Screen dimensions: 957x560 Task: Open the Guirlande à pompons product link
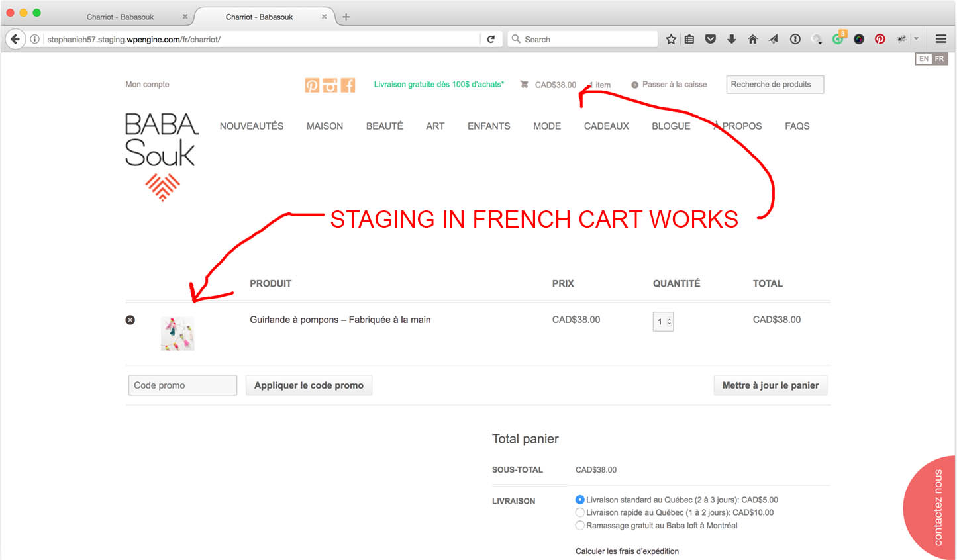click(340, 320)
